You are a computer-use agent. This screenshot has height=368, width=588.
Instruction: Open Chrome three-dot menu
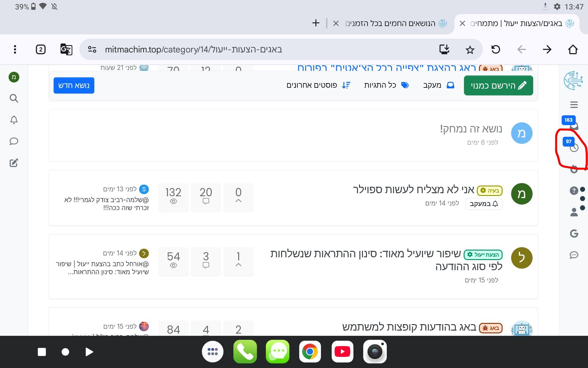click(15, 49)
